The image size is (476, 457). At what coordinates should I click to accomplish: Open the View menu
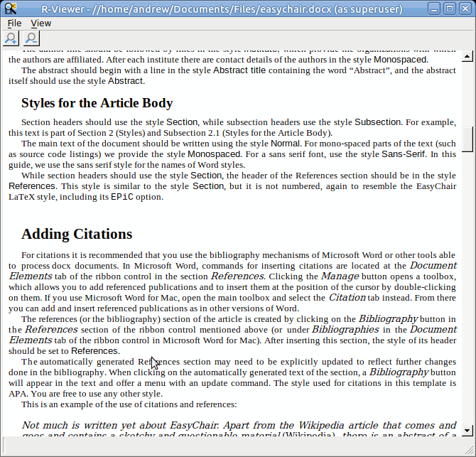coord(41,23)
